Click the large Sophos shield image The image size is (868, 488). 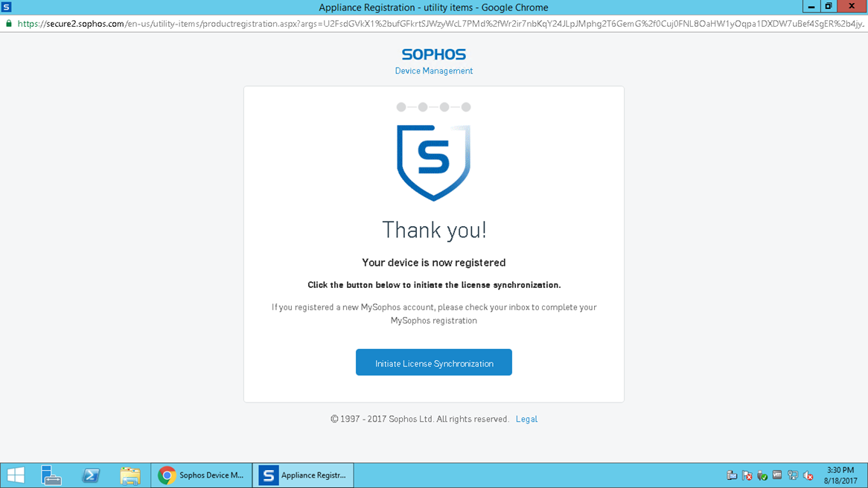click(433, 163)
